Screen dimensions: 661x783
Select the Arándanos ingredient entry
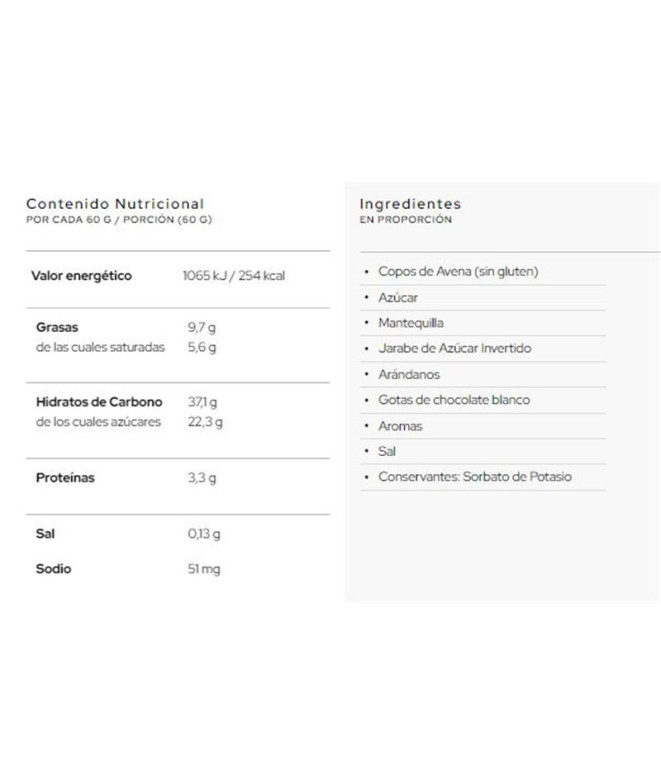409,375
